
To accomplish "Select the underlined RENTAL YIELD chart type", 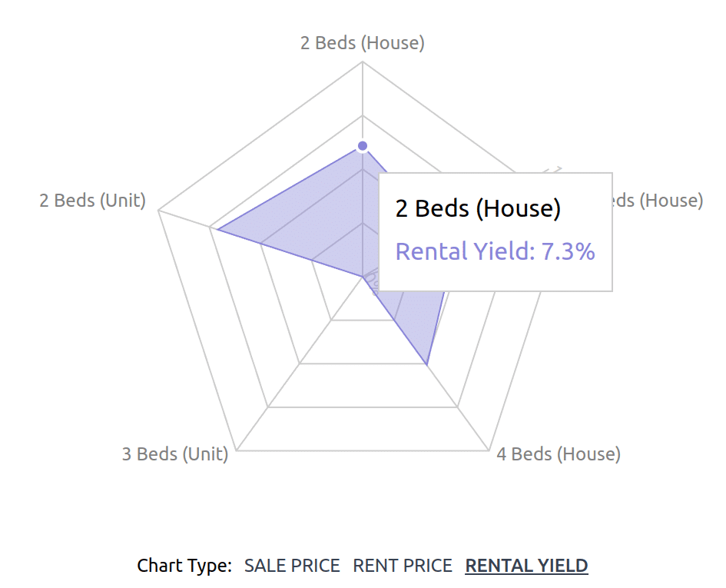I will click(x=526, y=565).
